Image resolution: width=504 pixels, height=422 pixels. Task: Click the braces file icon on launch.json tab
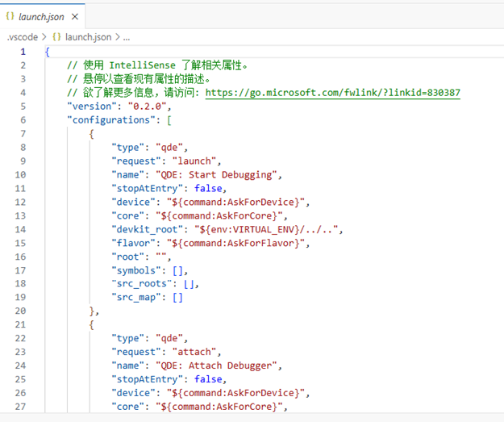click(10, 16)
